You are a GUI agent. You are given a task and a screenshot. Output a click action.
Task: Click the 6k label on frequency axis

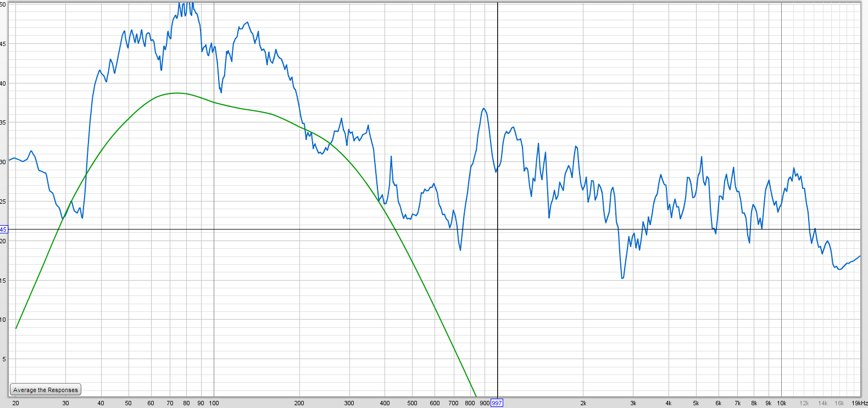(718, 403)
